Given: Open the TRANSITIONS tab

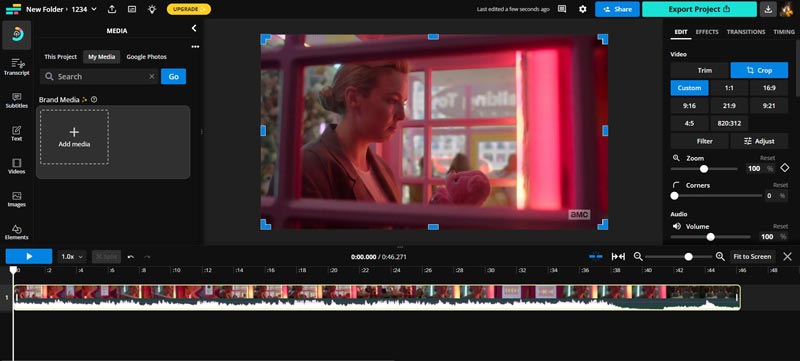Looking at the screenshot, I should click(x=745, y=32).
